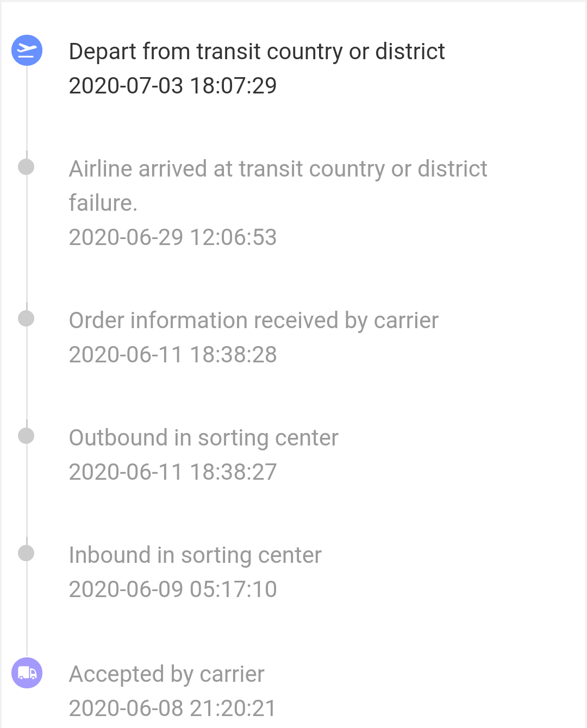The image size is (587, 728).
Task: Select the grey dot beside Inbound in sorting center
Action: pyautogui.click(x=26, y=553)
